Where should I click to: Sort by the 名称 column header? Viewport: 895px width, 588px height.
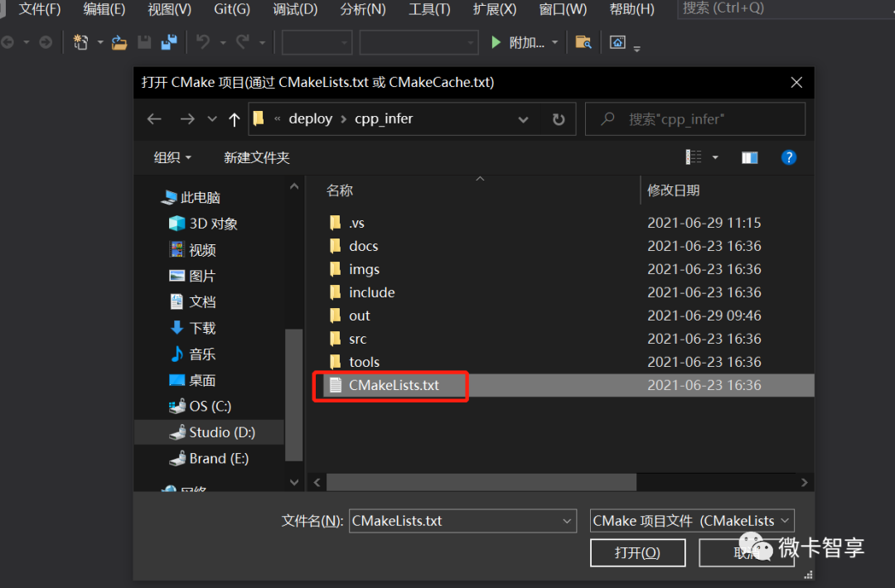click(340, 190)
